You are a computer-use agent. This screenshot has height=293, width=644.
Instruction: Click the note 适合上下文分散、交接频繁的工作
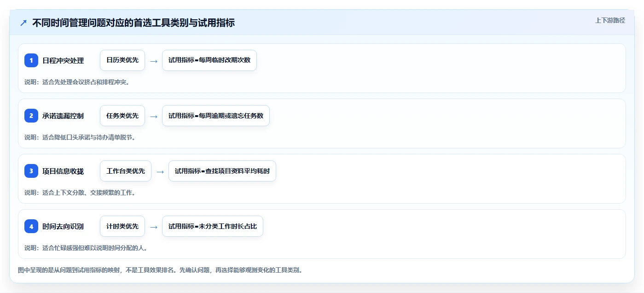(x=80, y=193)
